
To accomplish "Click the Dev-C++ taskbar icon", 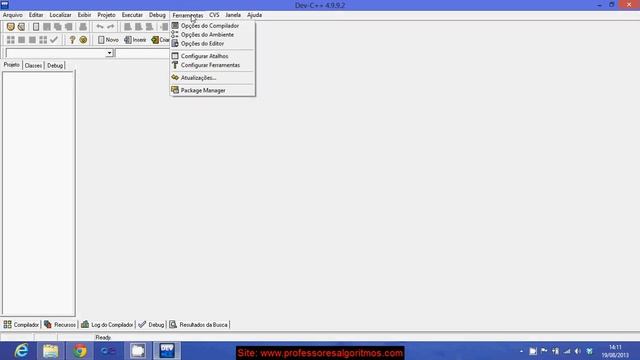I will point(167,351).
